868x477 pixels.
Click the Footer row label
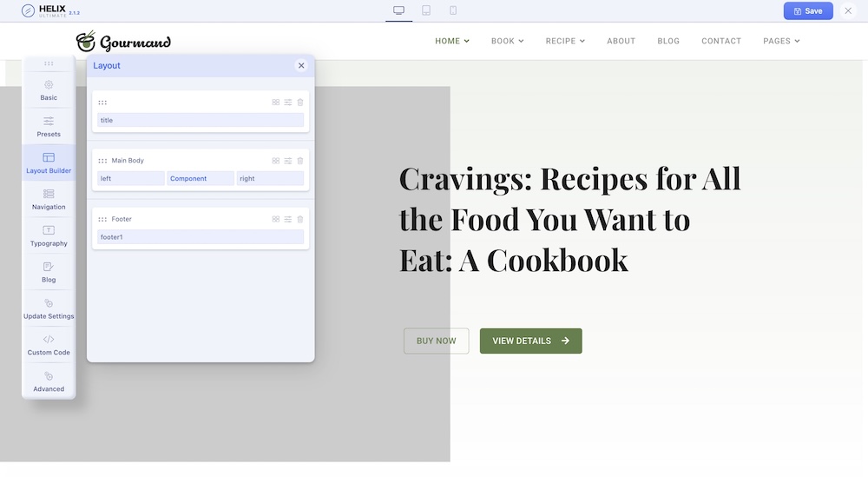coord(122,220)
